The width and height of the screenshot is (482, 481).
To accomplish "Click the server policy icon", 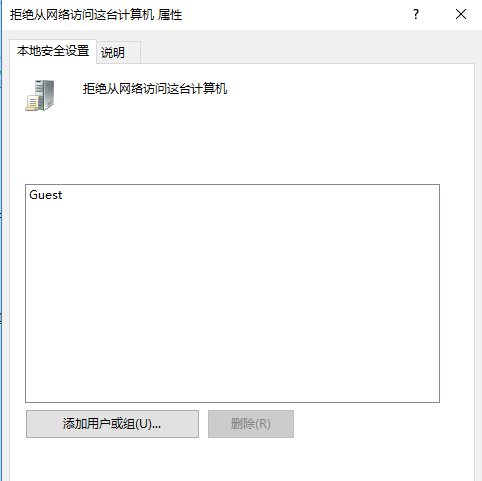I will (40, 95).
